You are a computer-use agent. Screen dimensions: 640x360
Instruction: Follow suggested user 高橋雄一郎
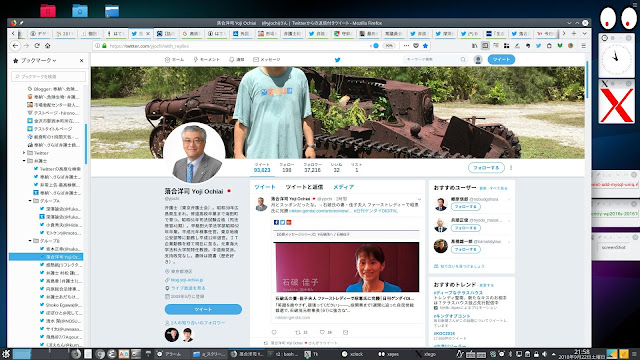tap(466, 249)
